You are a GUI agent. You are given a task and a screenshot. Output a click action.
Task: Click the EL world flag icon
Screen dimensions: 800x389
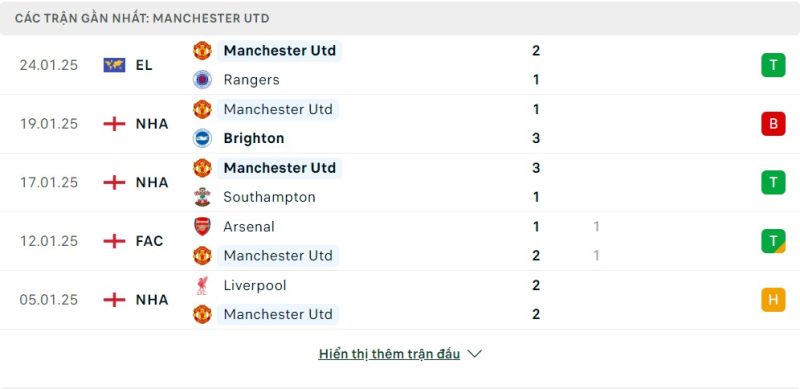pos(114,65)
